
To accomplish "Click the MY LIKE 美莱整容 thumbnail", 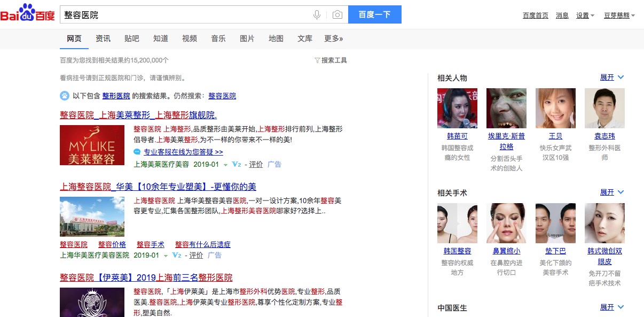I will pos(92,145).
